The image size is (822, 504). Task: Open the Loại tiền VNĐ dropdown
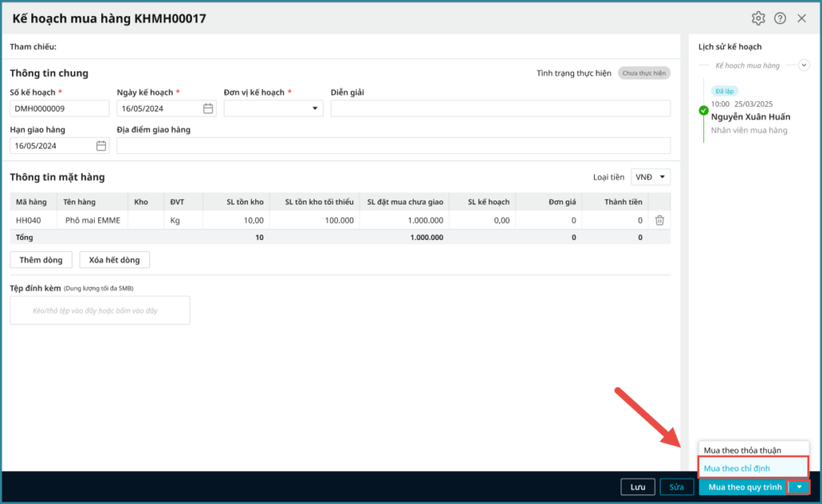click(650, 177)
